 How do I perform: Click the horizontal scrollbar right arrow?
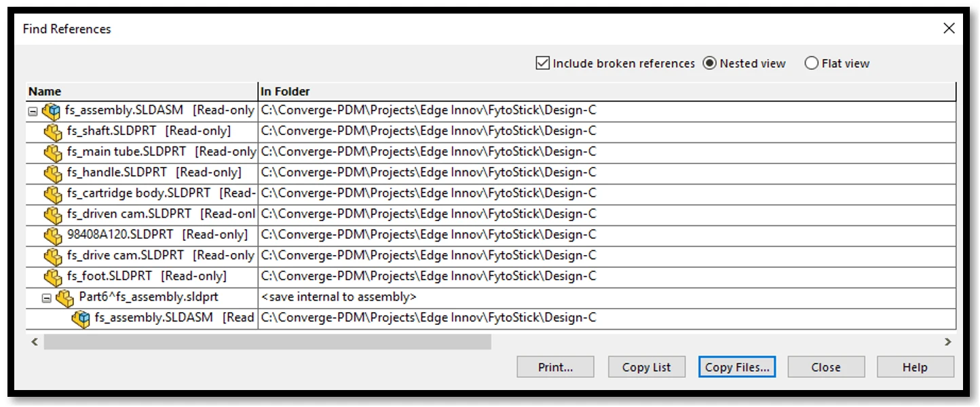(948, 342)
